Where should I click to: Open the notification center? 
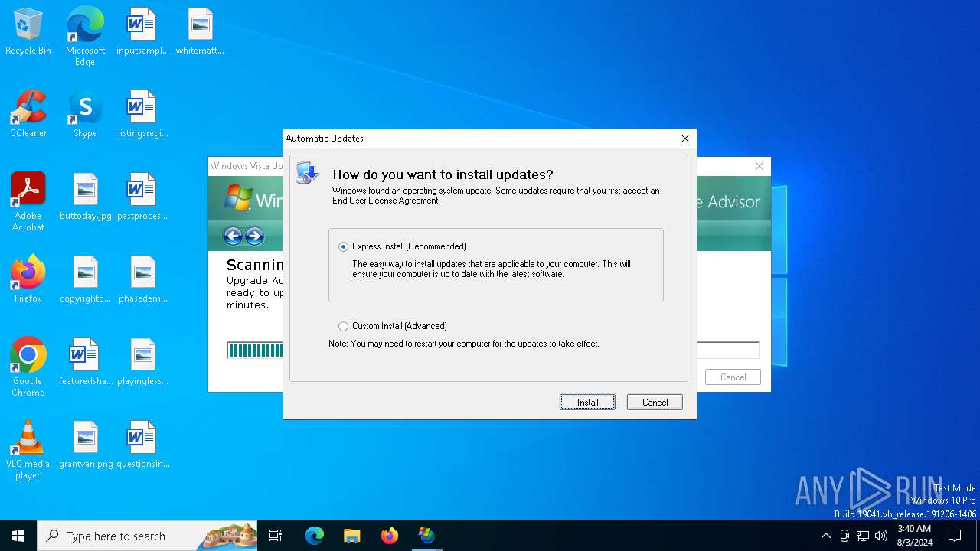(x=955, y=536)
